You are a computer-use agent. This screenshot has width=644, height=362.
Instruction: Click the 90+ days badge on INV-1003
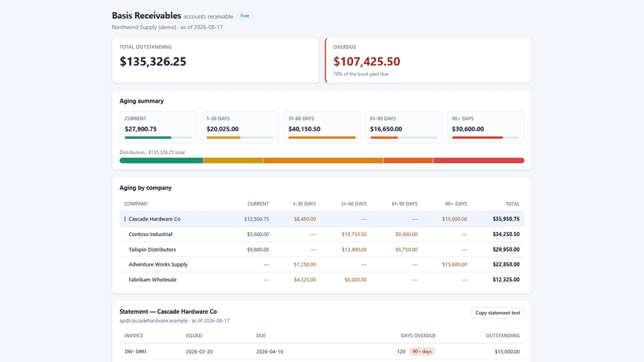click(422, 352)
